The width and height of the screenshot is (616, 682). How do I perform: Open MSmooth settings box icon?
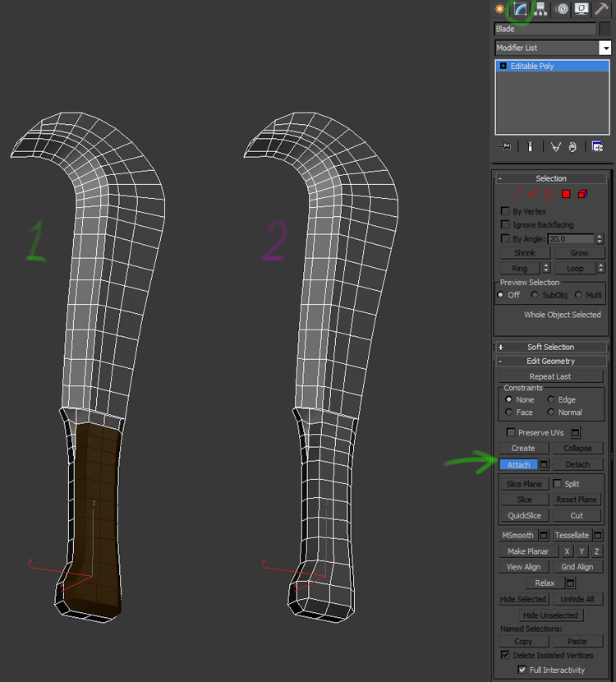pos(544,536)
